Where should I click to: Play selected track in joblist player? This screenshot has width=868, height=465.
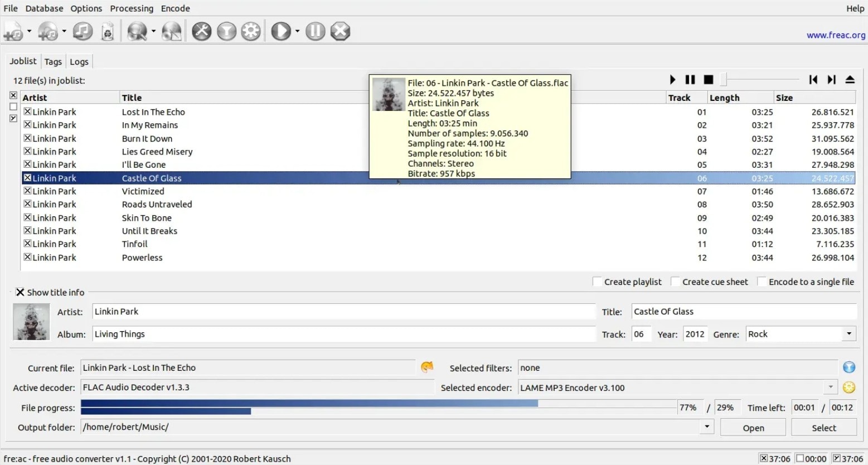coord(672,80)
